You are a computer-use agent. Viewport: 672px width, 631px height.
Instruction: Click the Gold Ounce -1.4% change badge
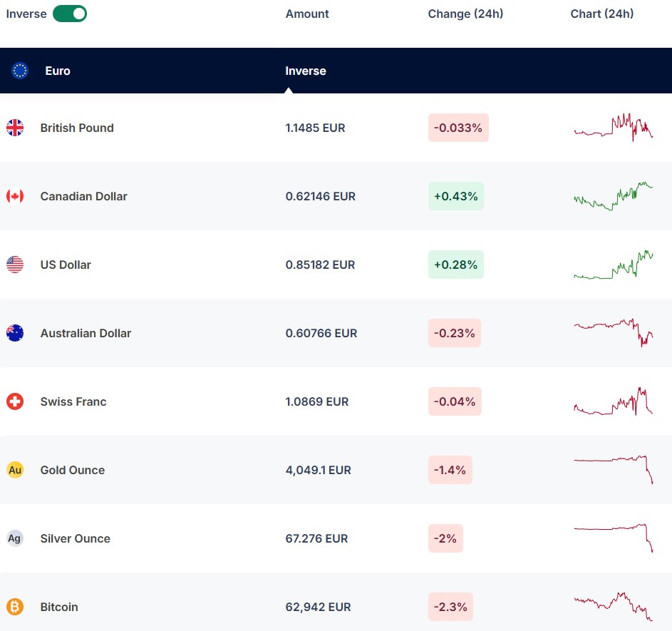450,470
